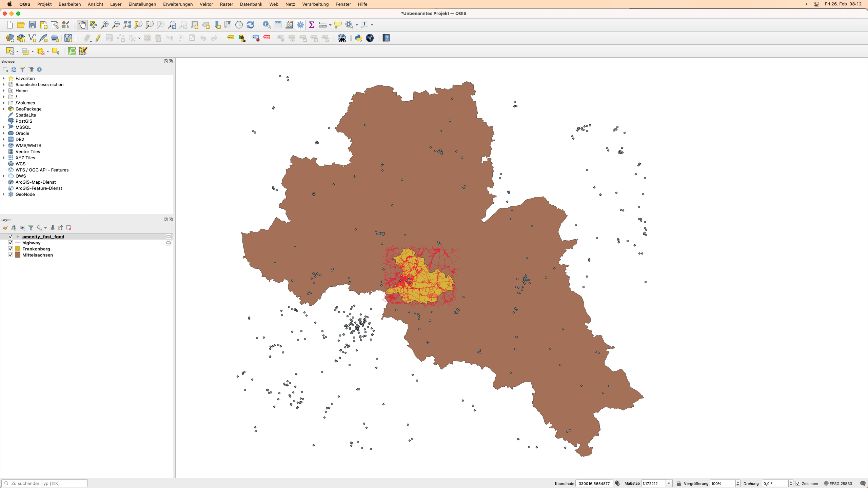This screenshot has width=868, height=488.
Task: Click the Zoom Out magnifier tool
Action: [x=116, y=25]
